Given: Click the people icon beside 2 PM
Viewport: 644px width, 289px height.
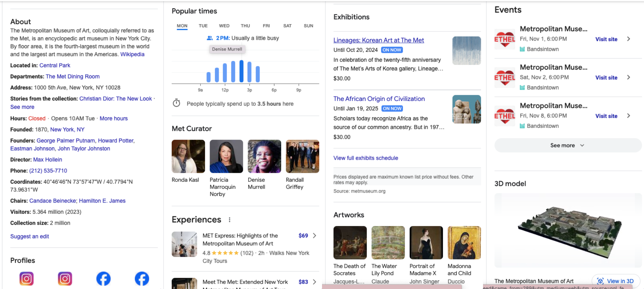Looking at the screenshot, I should (210, 38).
